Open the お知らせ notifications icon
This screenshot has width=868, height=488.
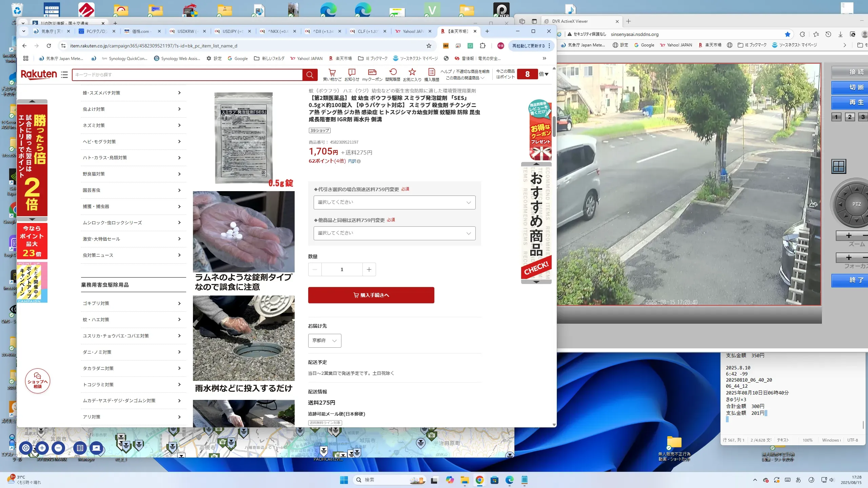point(352,72)
